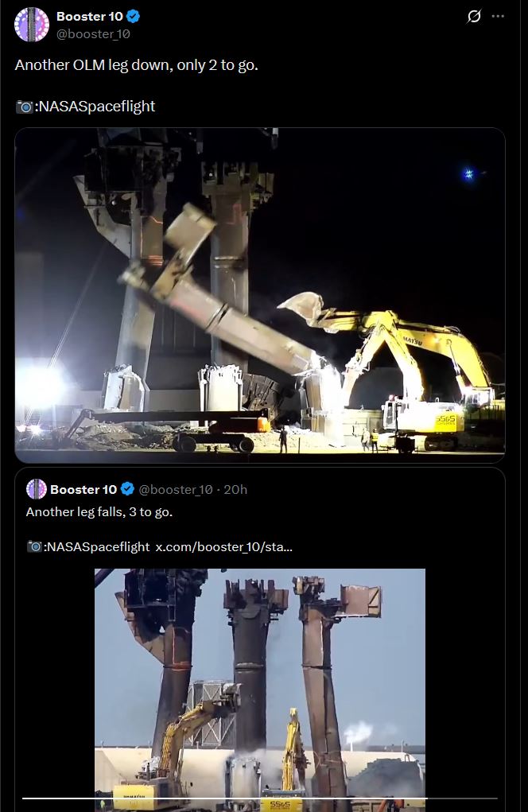Open the Booster 10 profile avatar at top
Image resolution: width=528 pixels, height=812 pixels.
tap(32, 25)
